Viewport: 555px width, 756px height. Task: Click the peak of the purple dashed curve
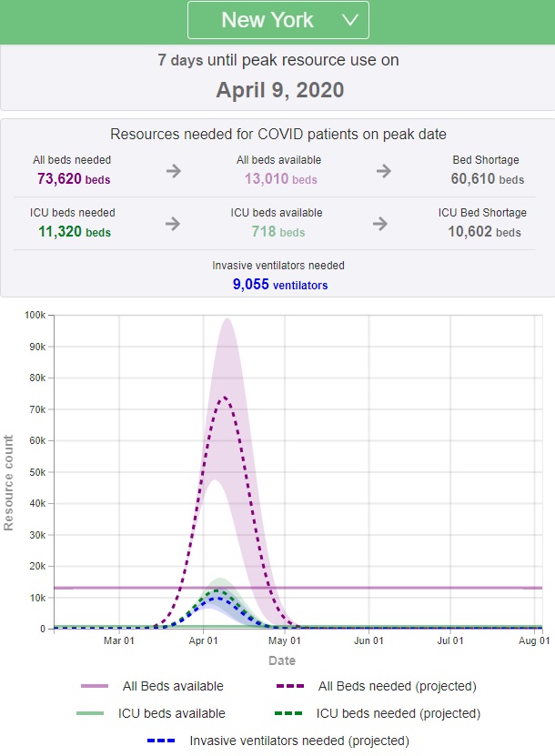(223, 397)
